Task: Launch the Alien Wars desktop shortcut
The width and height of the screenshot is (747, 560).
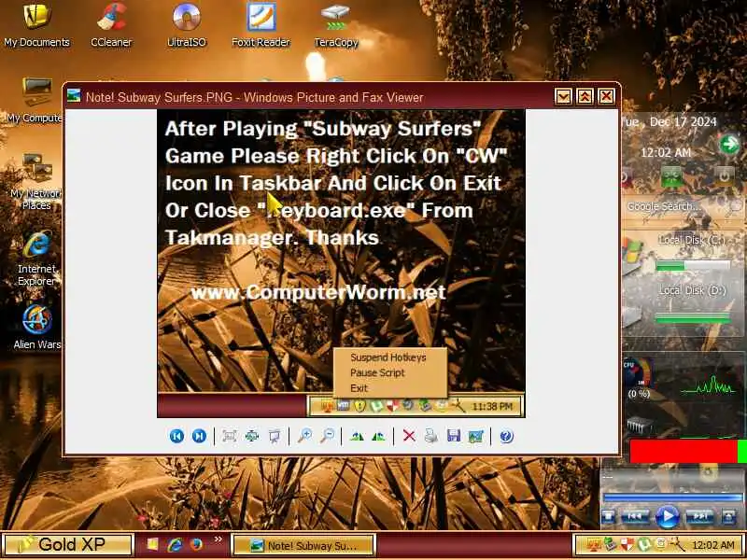Action: [x=36, y=327]
